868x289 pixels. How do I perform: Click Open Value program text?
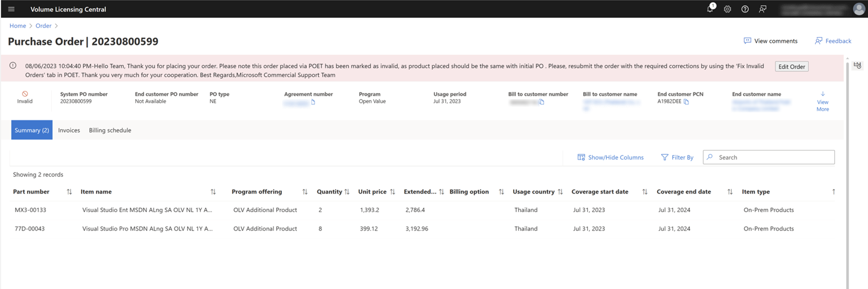coord(372,102)
